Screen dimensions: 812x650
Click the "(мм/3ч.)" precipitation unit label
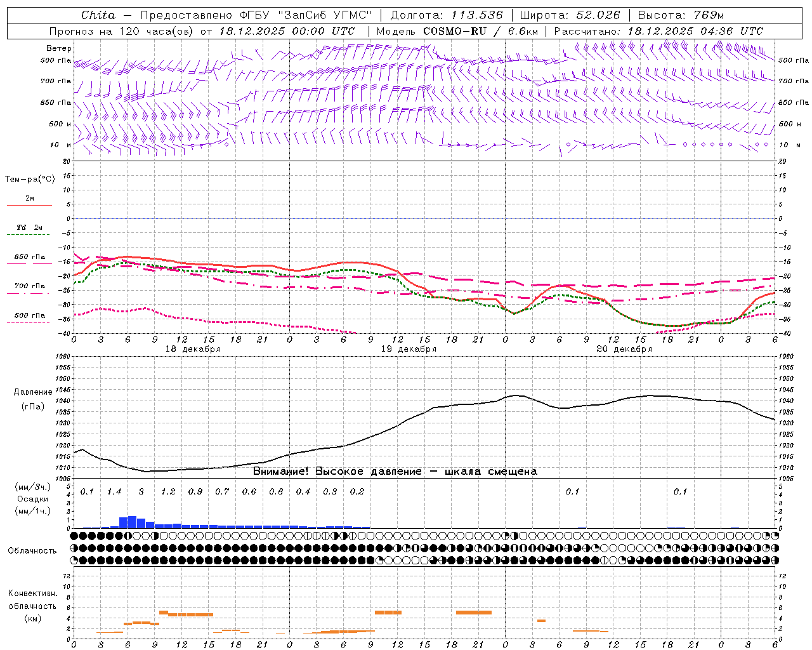point(33,487)
